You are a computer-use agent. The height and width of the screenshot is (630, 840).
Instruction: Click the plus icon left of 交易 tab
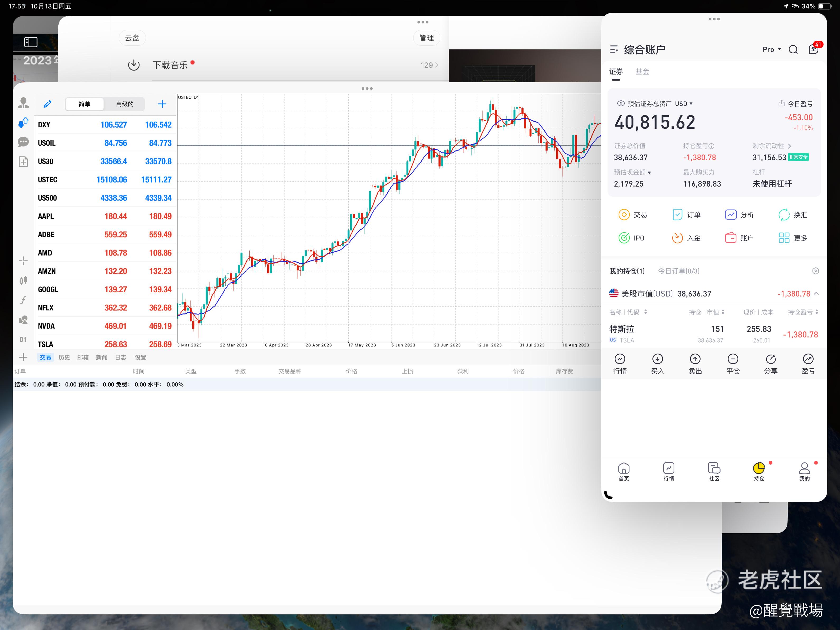[x=23, y=357]
